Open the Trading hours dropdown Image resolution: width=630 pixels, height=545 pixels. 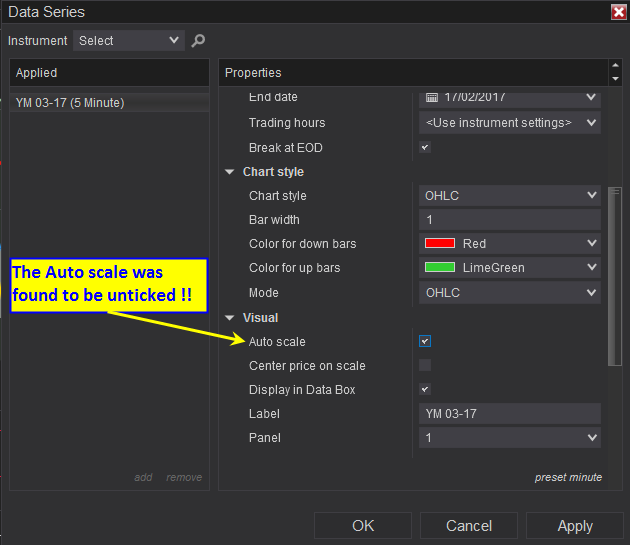tap(510, 123)
